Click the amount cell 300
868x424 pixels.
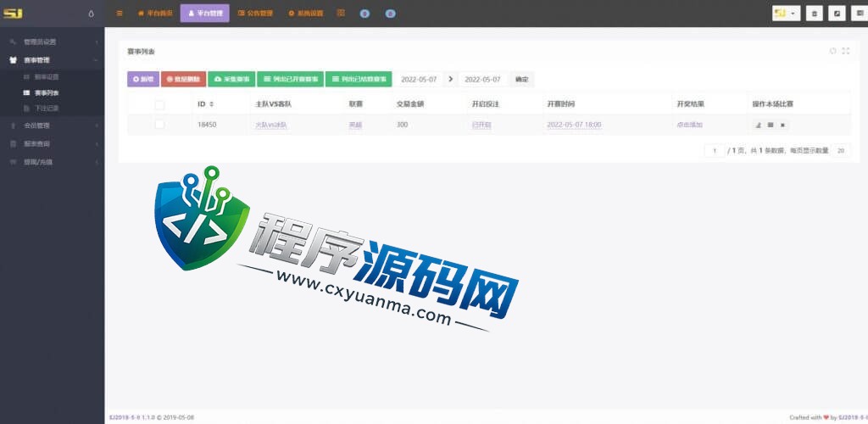tap(403, 126)
